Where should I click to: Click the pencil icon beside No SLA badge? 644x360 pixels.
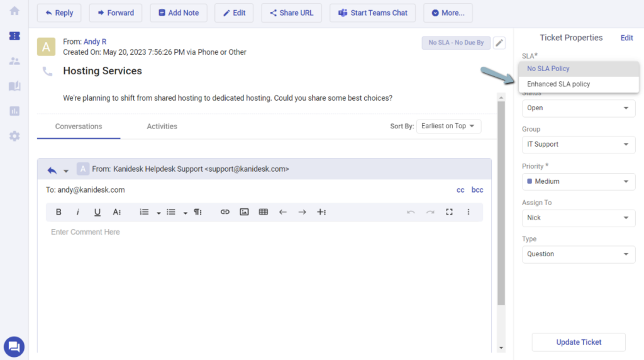(x=499, y=43)
